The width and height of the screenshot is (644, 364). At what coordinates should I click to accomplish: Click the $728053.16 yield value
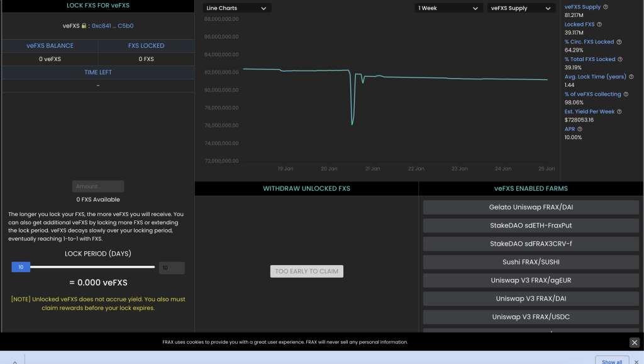(579, 120)
